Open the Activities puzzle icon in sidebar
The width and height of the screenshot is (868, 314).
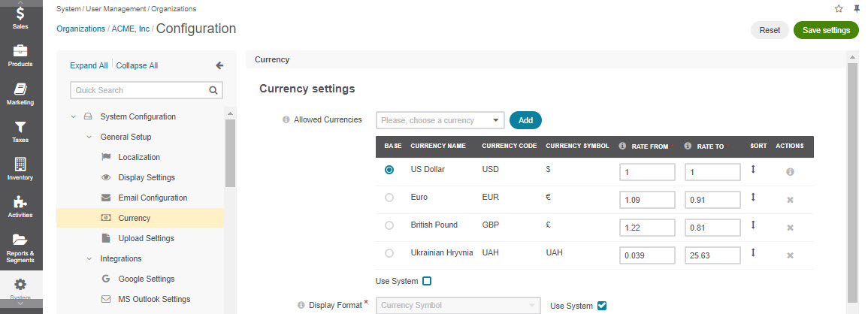[20, 202]
